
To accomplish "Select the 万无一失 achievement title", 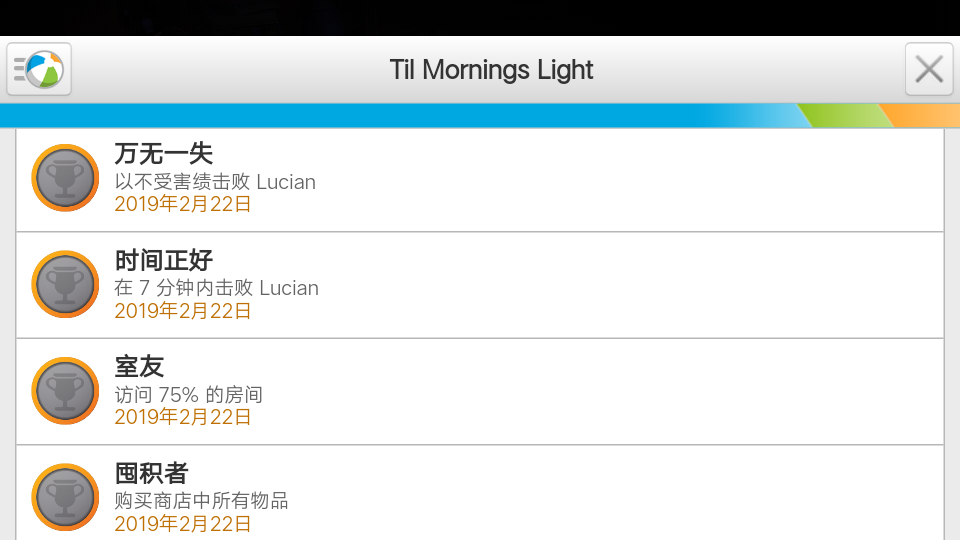I will point(163,154).
